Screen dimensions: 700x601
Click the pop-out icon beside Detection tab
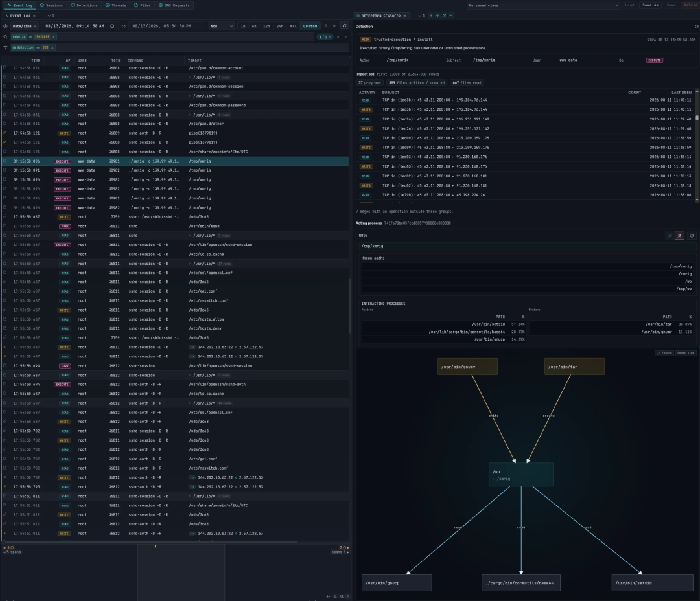pyautogui.click(x=444, y=16)
